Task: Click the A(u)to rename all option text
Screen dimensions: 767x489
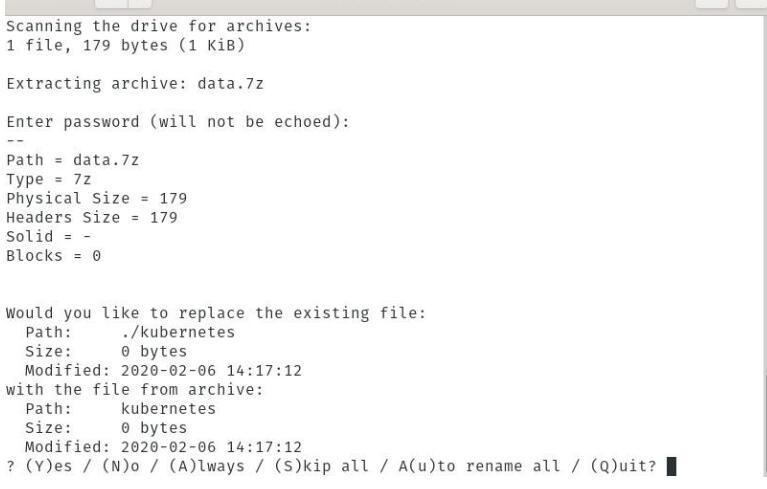Action: [x=479, y=466]
